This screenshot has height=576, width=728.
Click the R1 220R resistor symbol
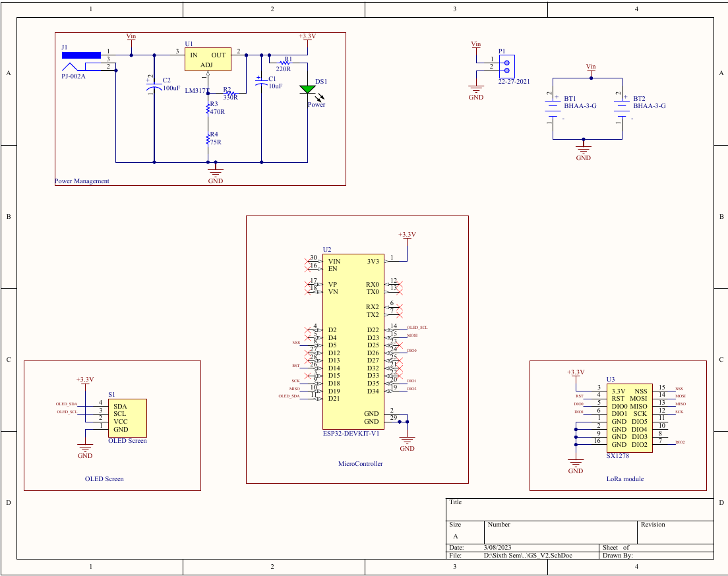click(284, 61)
